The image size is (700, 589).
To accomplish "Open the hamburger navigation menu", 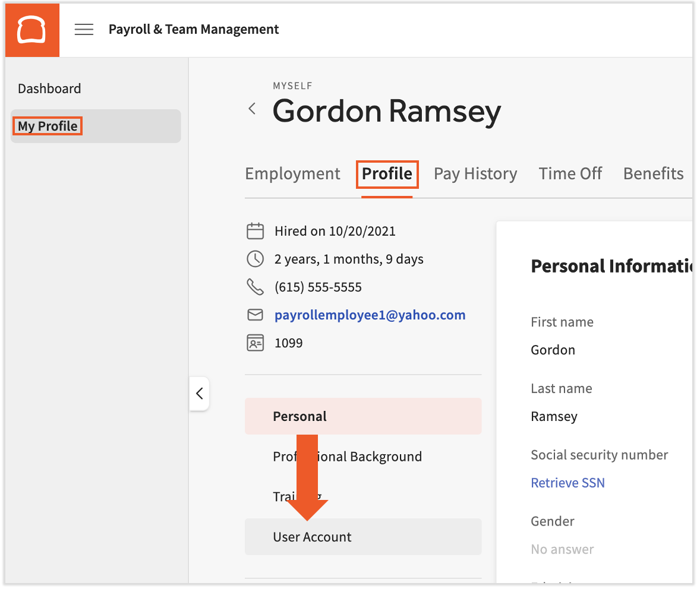I will click(x=84, y=29).
